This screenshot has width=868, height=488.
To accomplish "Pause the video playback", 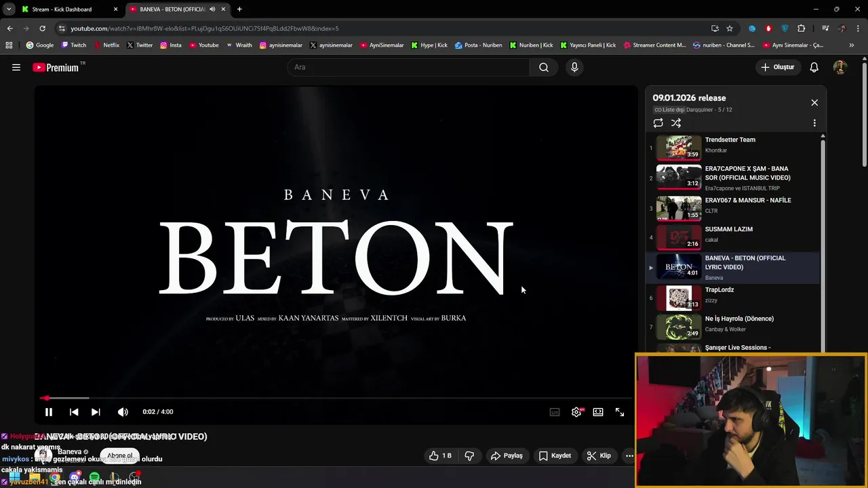I will tap(49, 411).
